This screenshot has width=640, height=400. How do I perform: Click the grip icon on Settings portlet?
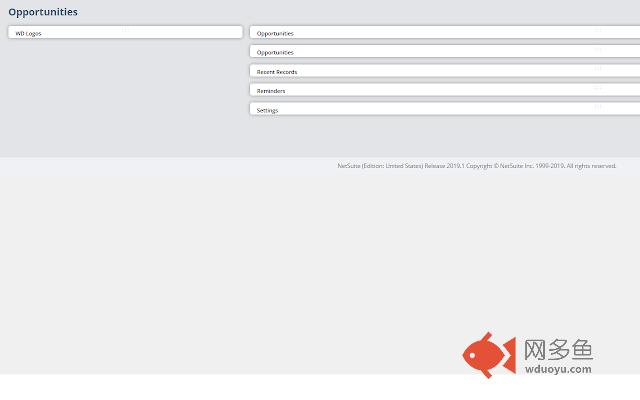[x=598, y=107]
